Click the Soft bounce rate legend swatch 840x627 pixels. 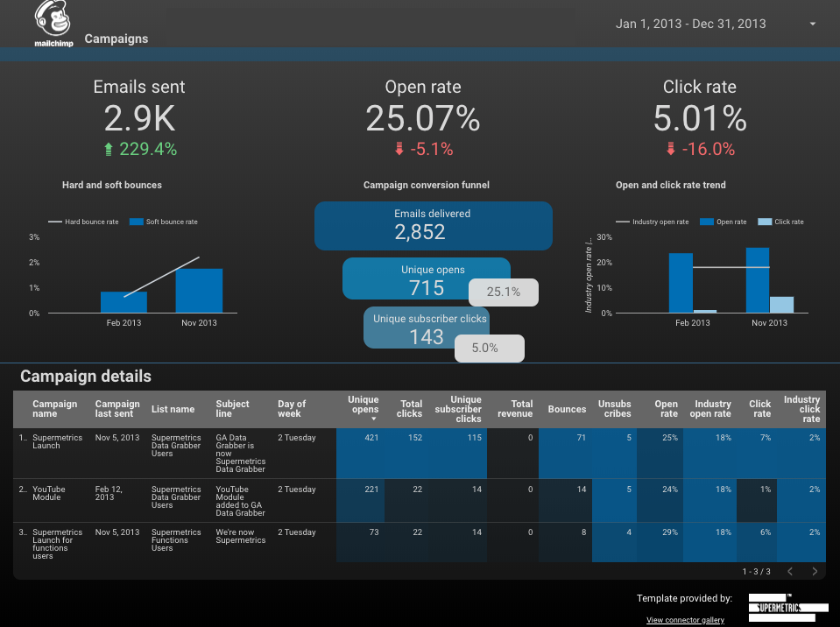[136, 222]
